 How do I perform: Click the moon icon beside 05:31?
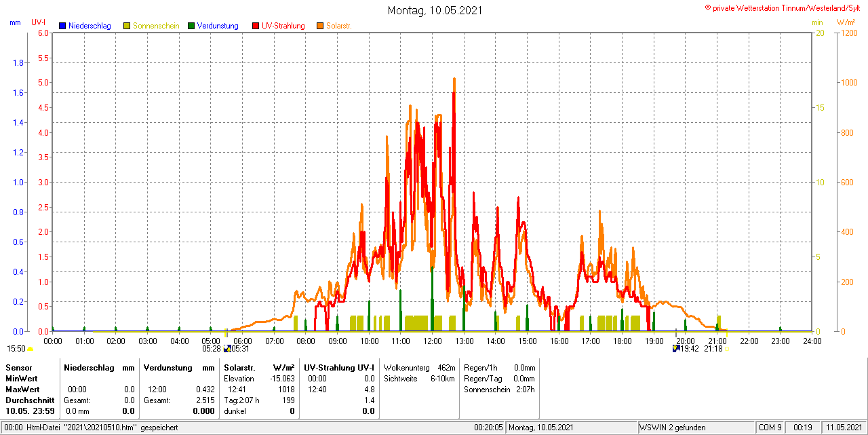227,349
